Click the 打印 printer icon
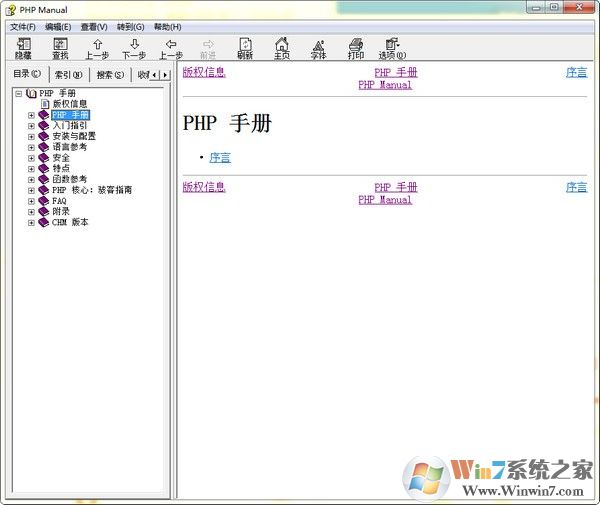 pos(355,49)
